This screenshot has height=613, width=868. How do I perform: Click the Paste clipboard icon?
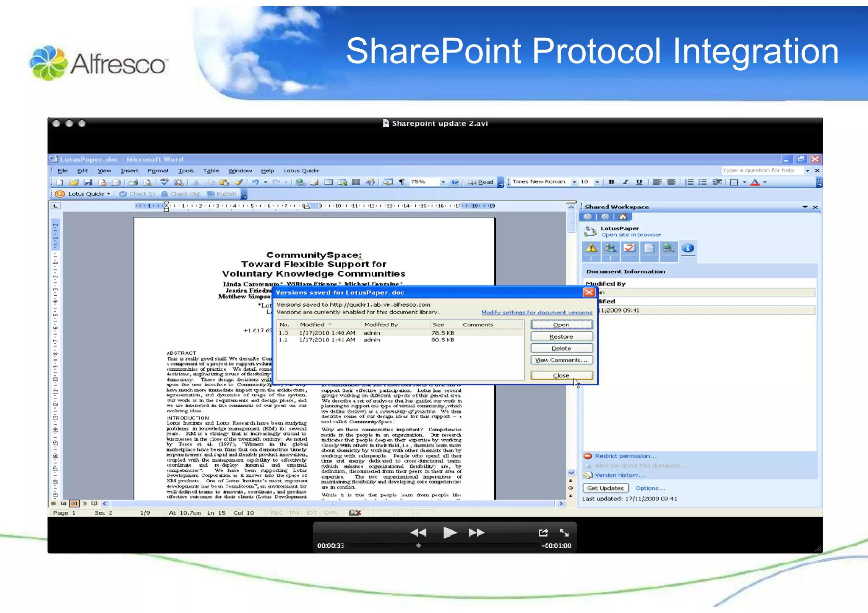224,182
